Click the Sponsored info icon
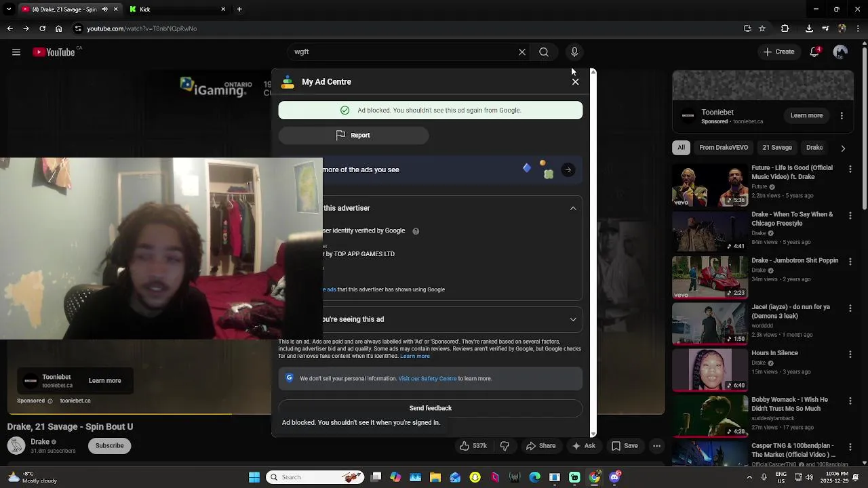The image size is (868, 488). [x=50, y=401]
